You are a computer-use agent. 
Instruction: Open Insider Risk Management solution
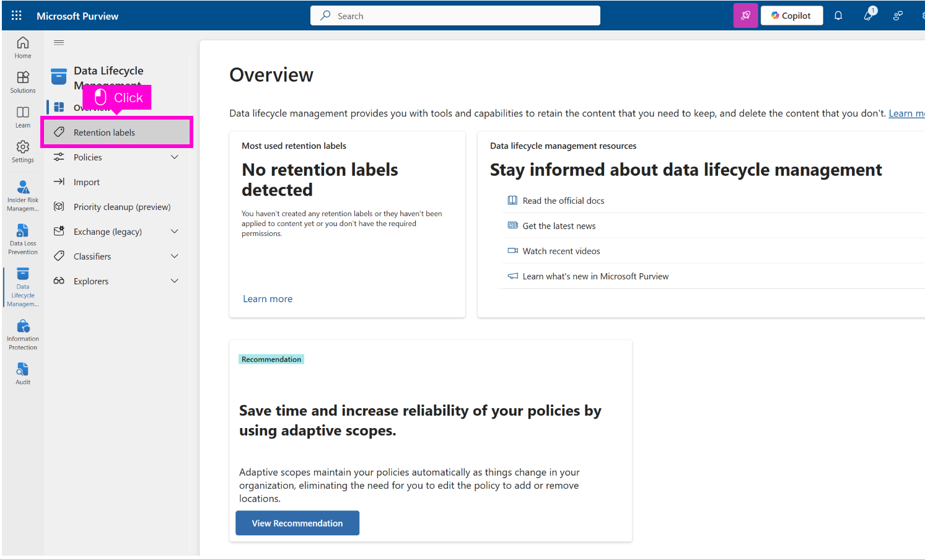pos(23,195)
